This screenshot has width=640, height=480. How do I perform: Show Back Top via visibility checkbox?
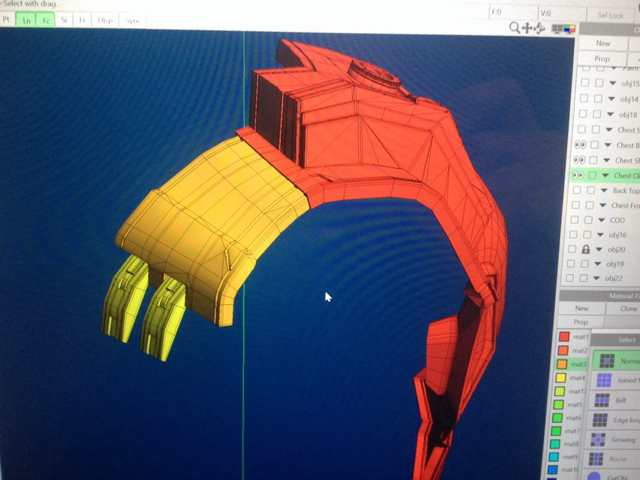pyautogui.click(x=577, y=190)
